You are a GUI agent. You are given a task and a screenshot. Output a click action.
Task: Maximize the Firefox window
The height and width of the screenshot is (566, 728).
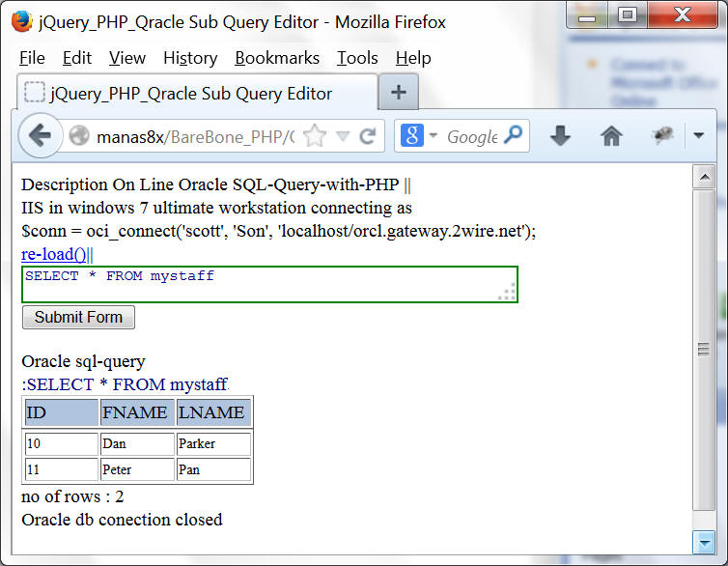point(628,14)
